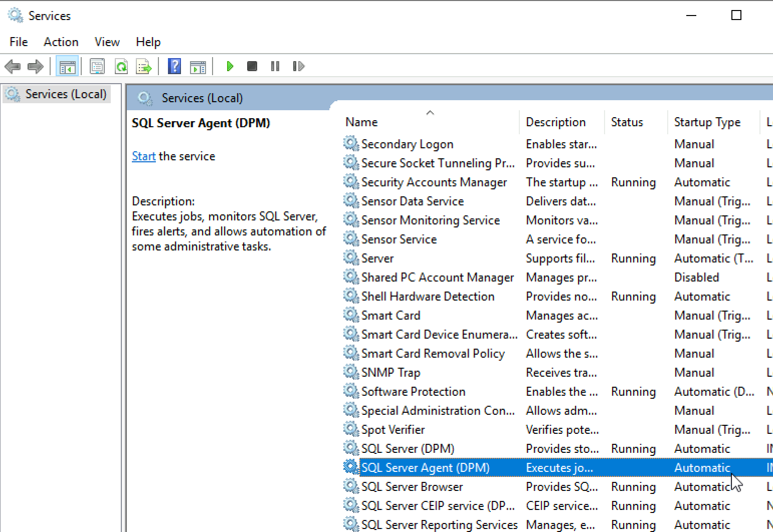Open the Action menu
773x532 pixels.
pyautogui.click(x=61, y=42)
